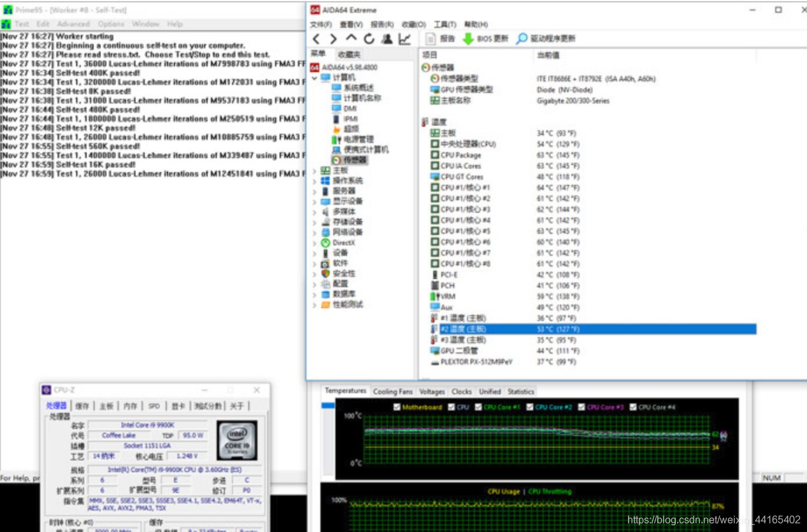Click the thermometer icon beside 温度 heading

tap(424, 122)
